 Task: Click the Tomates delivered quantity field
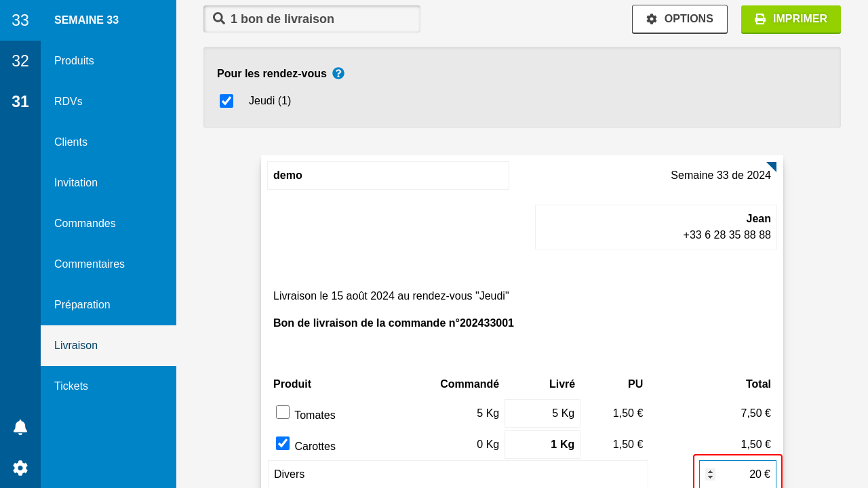(x=542, y=413)
